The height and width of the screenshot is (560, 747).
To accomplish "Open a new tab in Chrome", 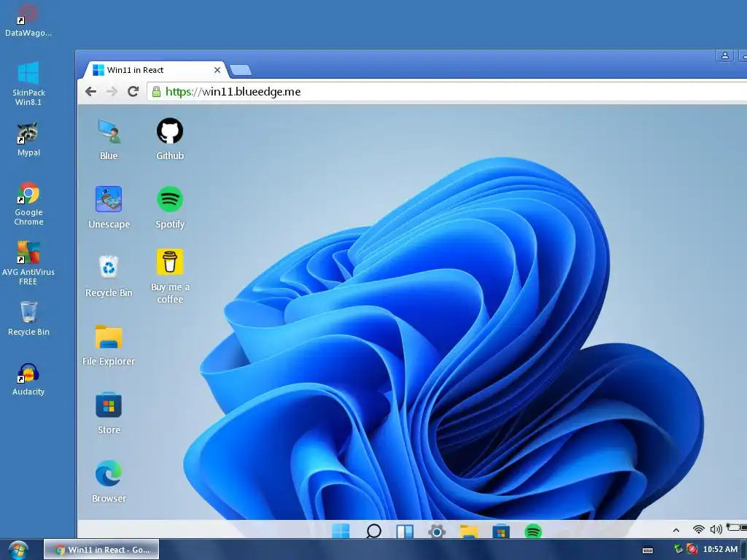I will pos(241,71).
